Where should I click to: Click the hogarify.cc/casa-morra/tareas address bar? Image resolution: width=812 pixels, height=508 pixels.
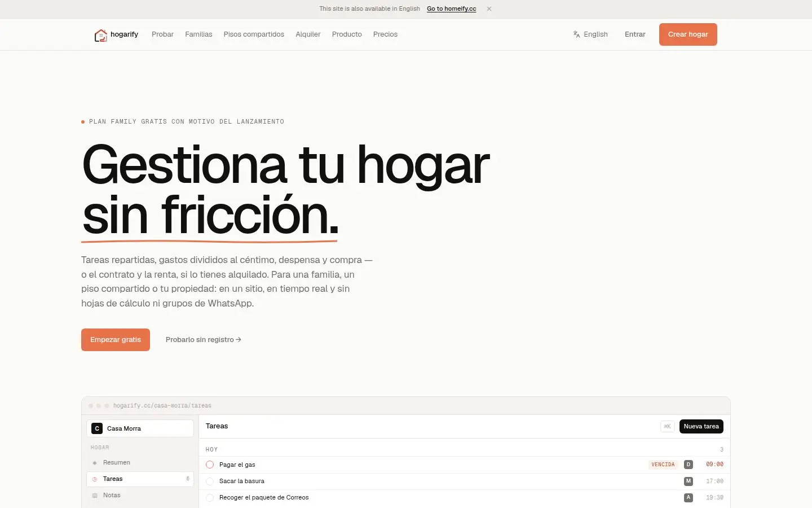[x=162, y=406]
